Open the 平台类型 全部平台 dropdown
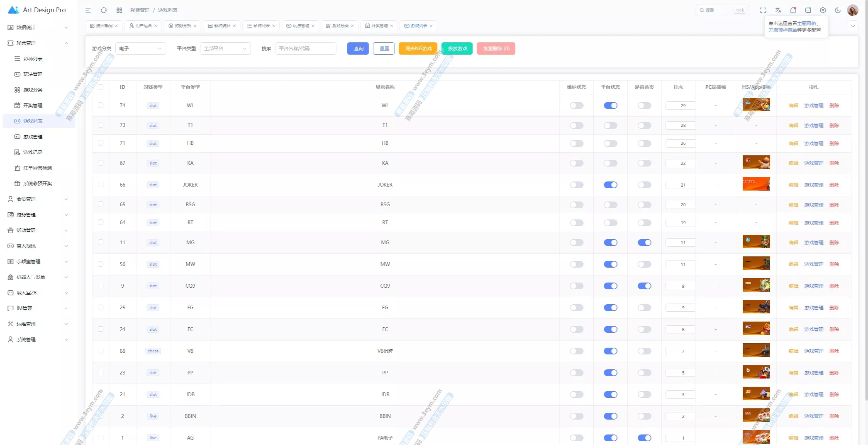The image size is (868, 445). click(x=225, y=49)
